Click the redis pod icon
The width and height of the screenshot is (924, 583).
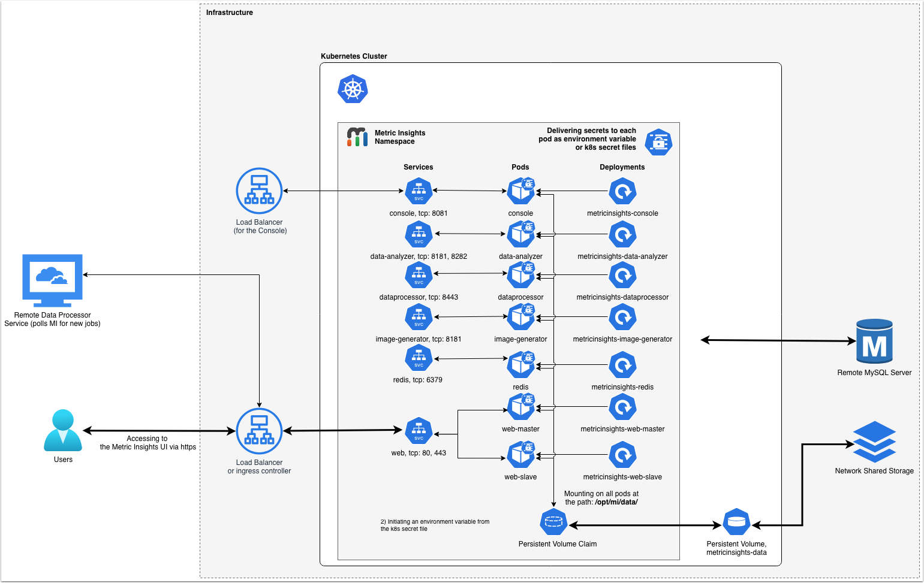click(521, 364)
